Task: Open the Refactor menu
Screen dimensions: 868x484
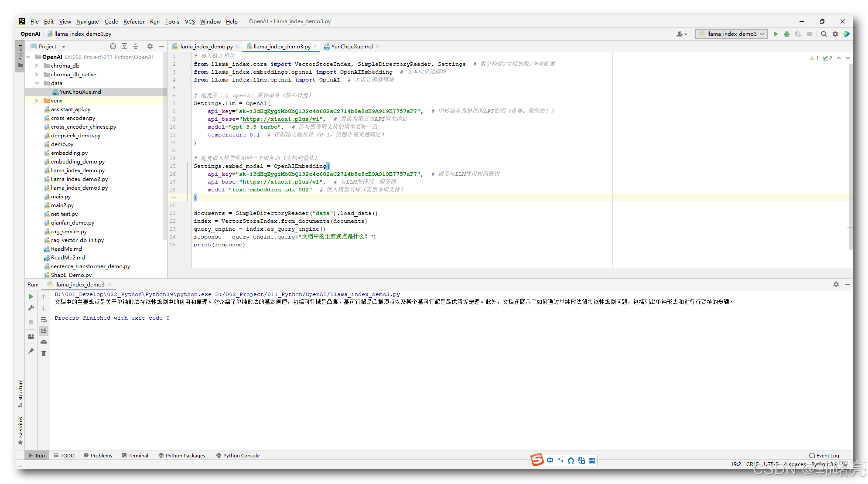Action: pyautogui.click(x=134, y=21)
